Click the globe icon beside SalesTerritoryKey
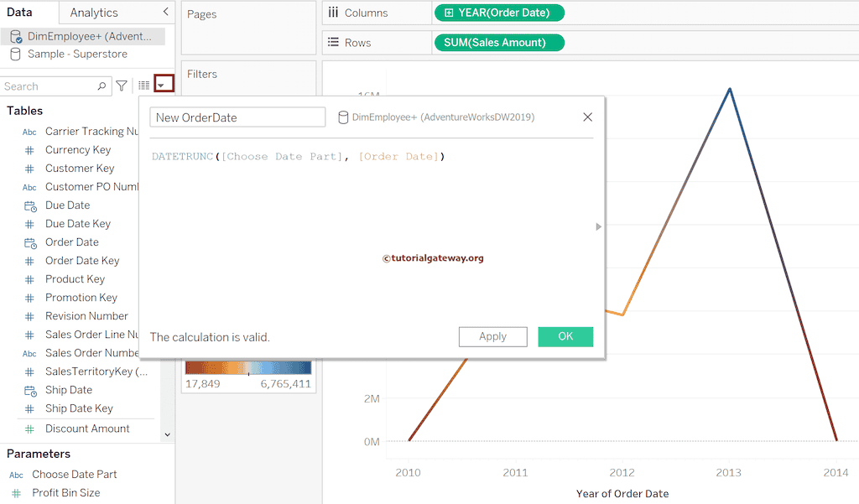The image size is (859, 504). [29, 371]
